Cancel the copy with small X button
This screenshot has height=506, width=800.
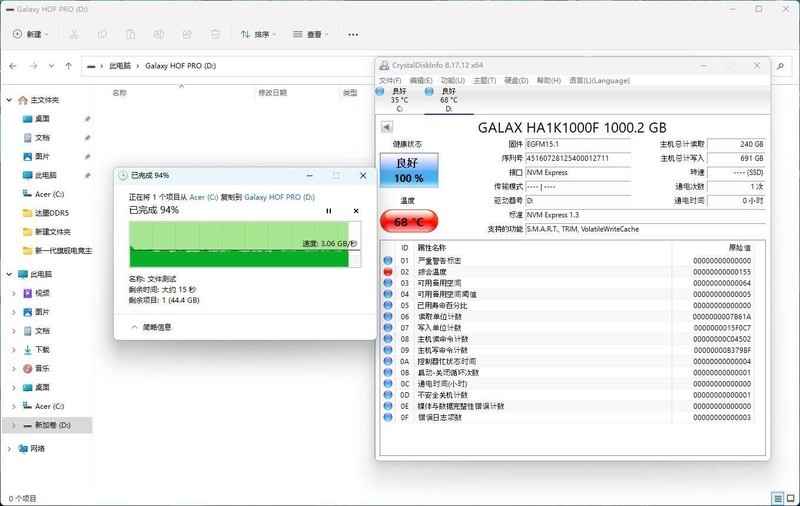[x=356, y=211]
